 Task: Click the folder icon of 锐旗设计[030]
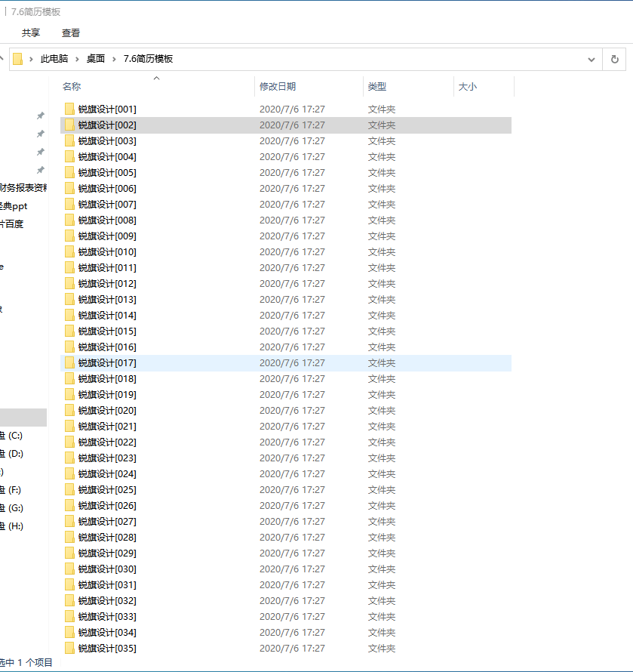coord(69,569)
